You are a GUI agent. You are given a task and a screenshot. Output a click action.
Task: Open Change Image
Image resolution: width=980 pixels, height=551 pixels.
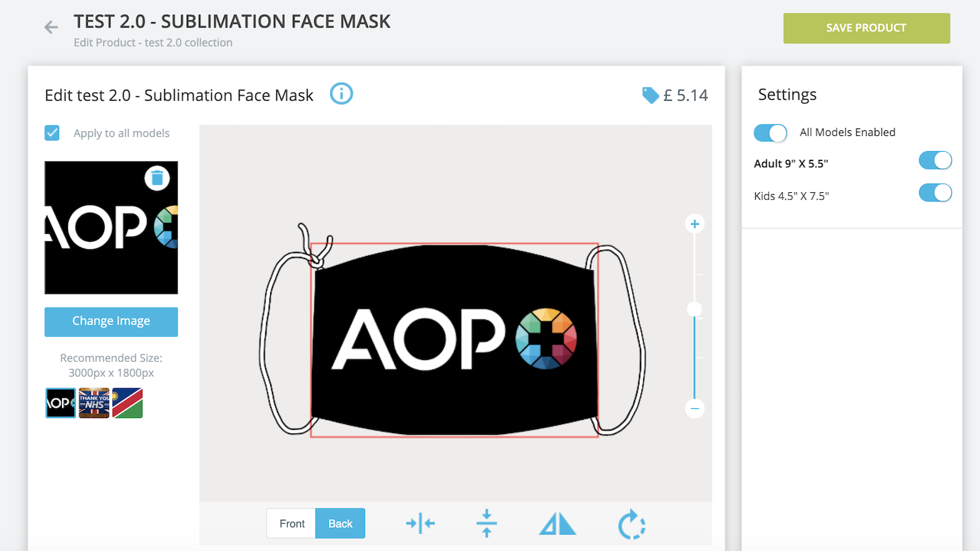[x=111, y=321]
